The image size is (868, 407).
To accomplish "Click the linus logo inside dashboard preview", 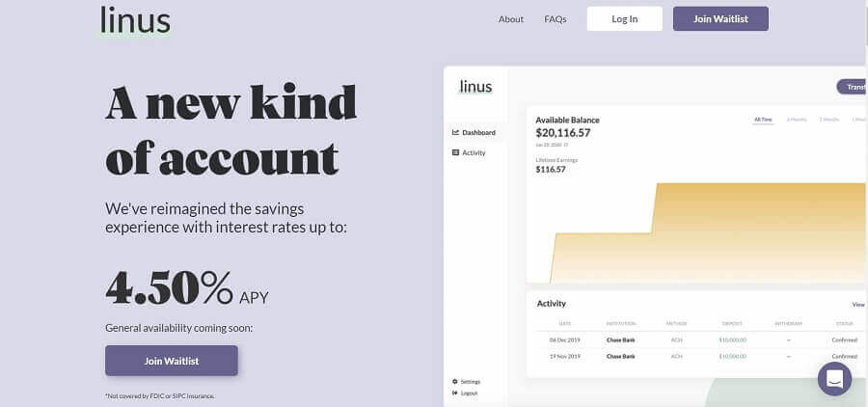I will click(x=475, y=87).
